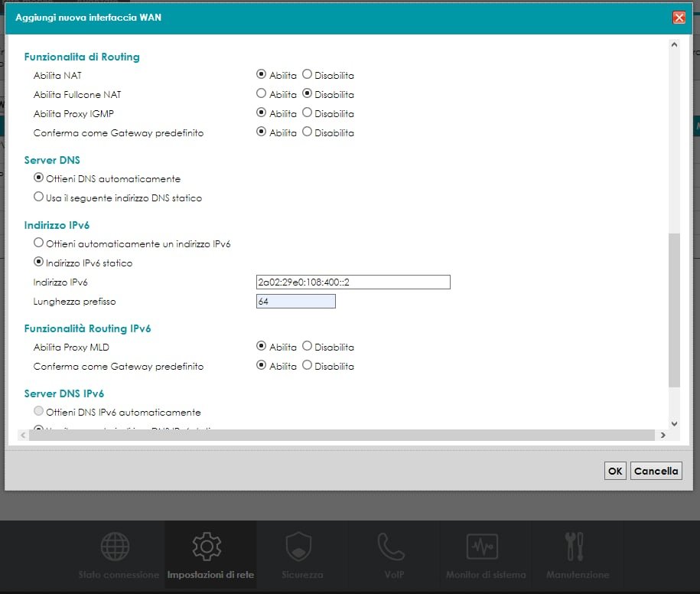
Task: Click the Cancella button
Action: coord(656,471)
